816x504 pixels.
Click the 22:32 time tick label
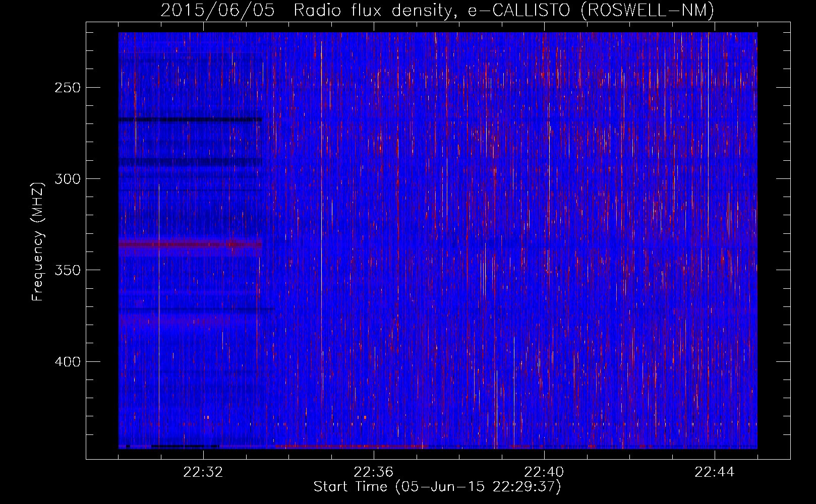203,472
